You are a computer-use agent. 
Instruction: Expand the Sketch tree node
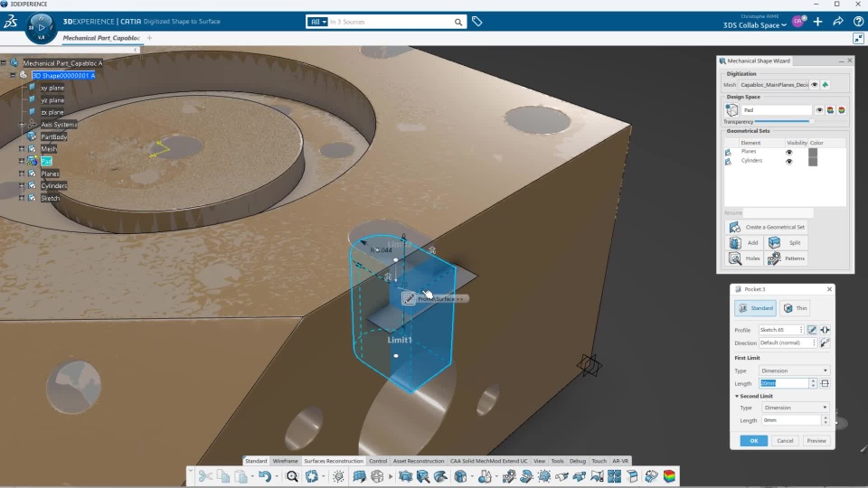pyautogui.click(x=22, y=198)
